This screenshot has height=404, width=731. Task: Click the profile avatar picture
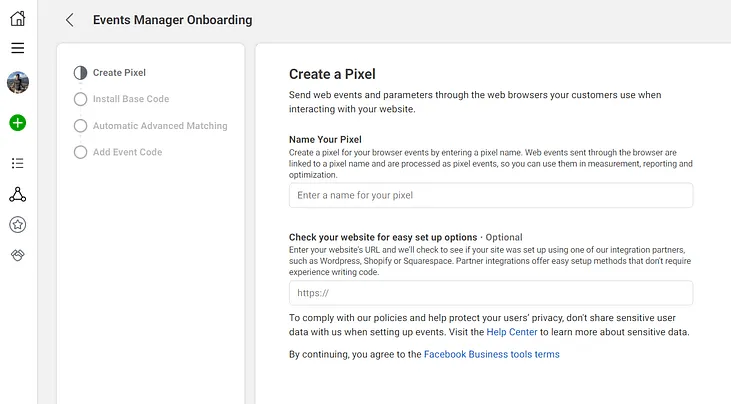[17, 82]
